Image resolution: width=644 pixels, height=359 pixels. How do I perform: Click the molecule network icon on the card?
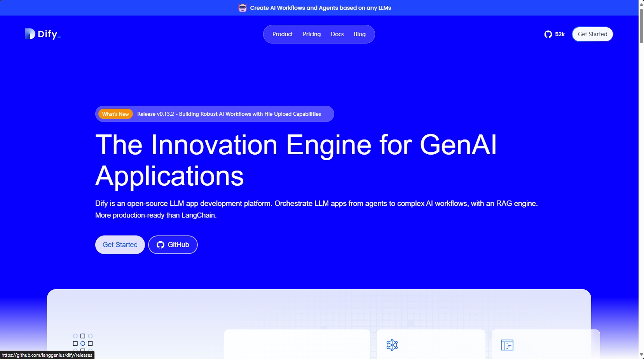392,345
